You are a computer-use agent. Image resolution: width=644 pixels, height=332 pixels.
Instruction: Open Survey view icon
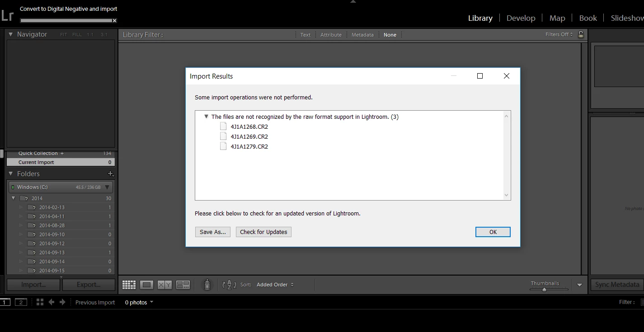[x=183, y=285]
